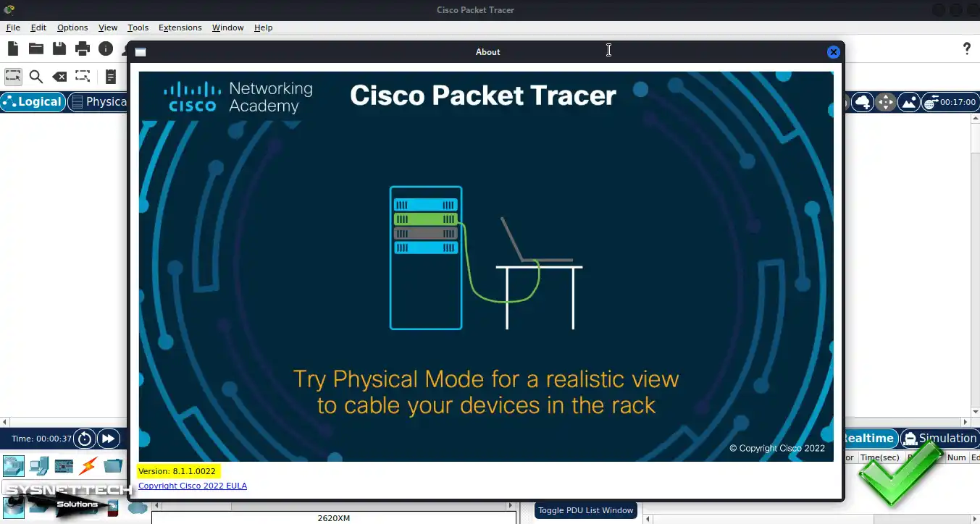980x524 pixels.
Task: Select the End Devices category icon
Action: [x=38, y=465]
